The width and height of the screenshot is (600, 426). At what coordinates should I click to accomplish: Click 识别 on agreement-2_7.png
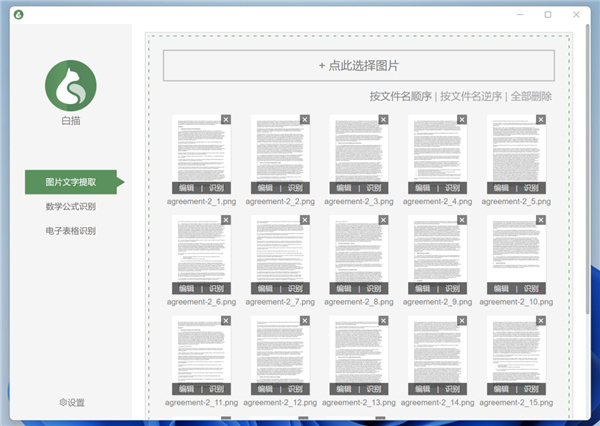pyautogui.click(x=295, y=289)
